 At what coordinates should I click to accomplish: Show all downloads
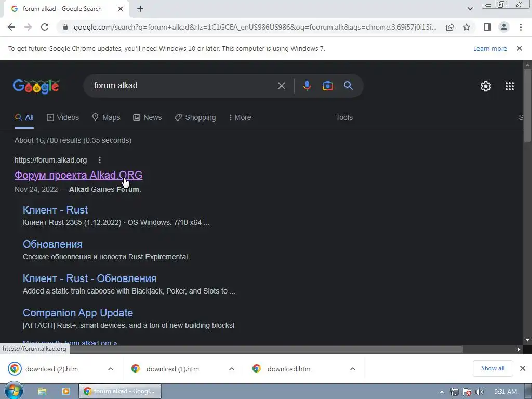coord(493,368)
